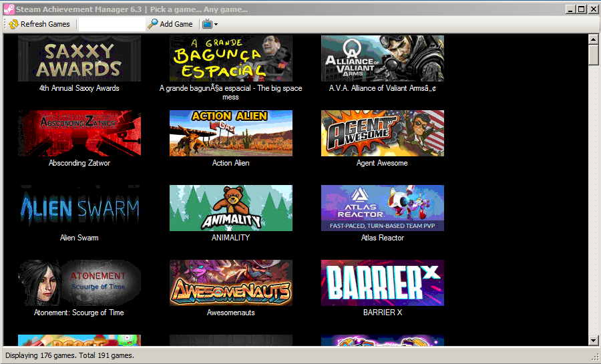601x364 pixels.
Task: Click the 'Agent Awesome' label text
Action: coord(382,163)
